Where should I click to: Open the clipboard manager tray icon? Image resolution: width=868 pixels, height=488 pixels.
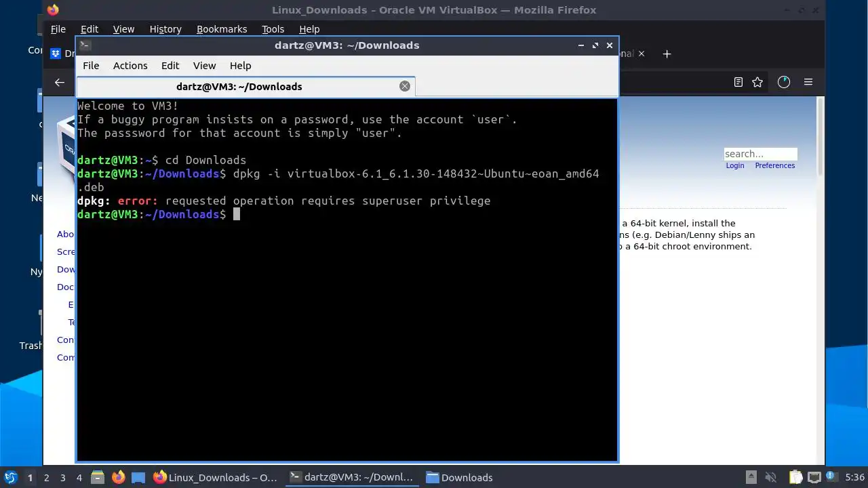click(x=795, y=477)
